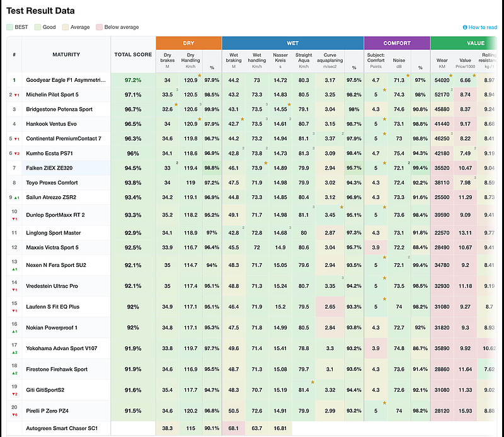Select the highlighted Falken ZIEX ZE320 row
The width and height of the screenshot is (504, 437).
pyautogui.click(x=66, y=167)
